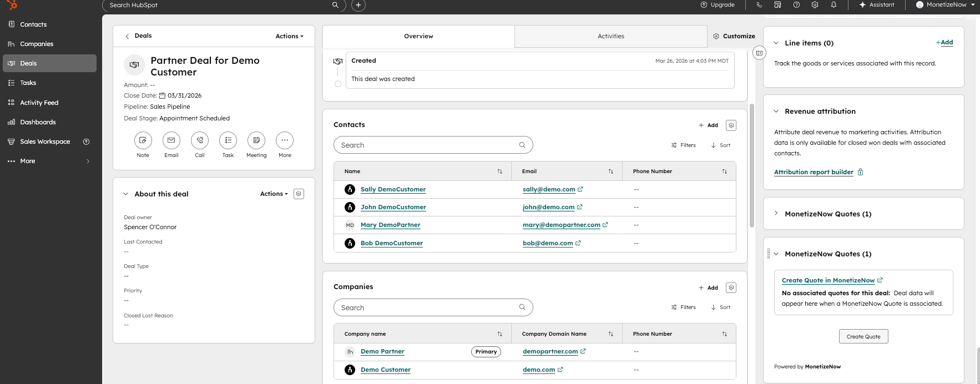
Task: Click the Call icon button
Action: click(200, 140)
